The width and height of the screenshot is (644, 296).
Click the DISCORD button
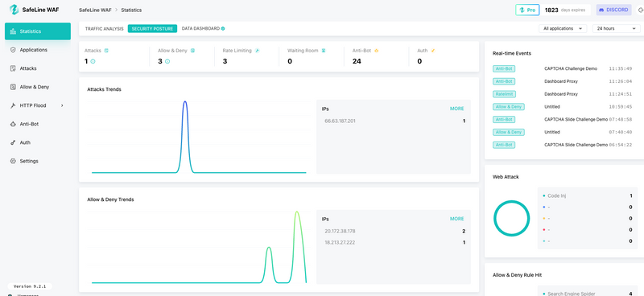pyautogui.click(x=613, y=10)
